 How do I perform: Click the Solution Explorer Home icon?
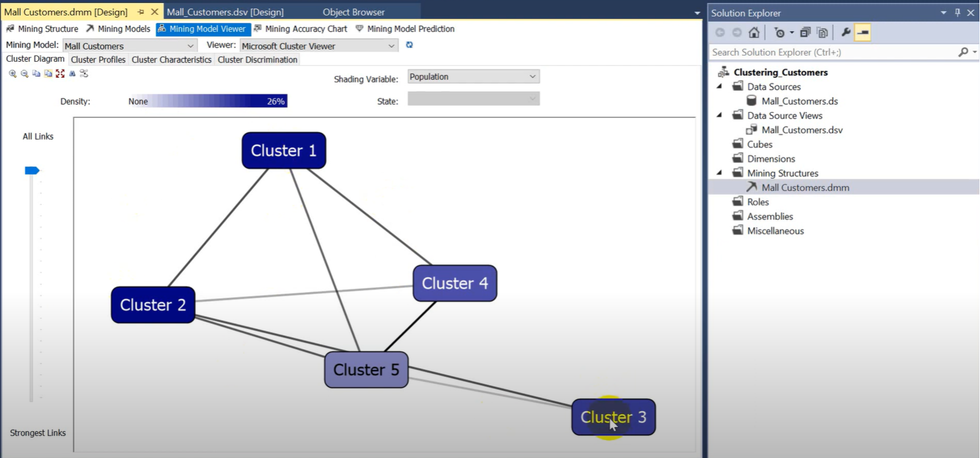tap(754, 33)
